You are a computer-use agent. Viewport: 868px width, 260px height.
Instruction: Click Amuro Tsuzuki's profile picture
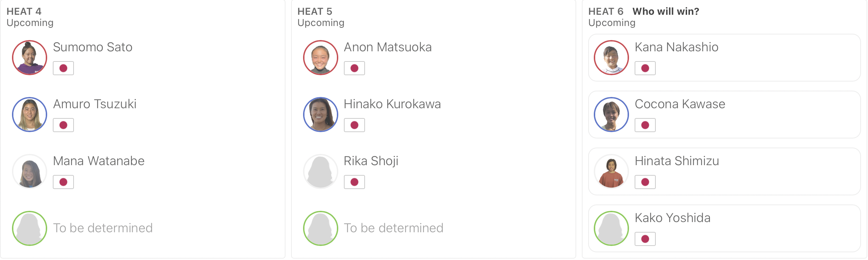point(30,115)
